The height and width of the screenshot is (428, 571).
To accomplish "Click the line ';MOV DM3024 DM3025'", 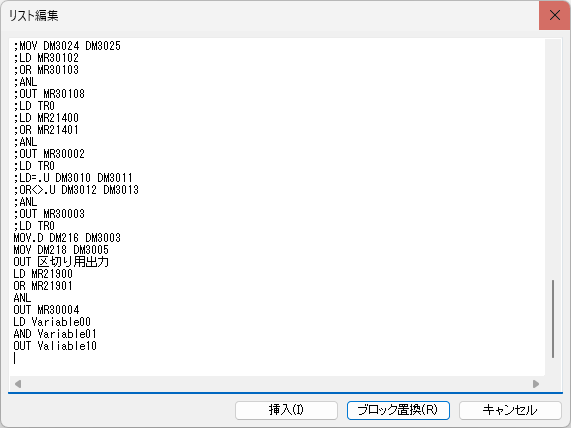I will (67, 46).
